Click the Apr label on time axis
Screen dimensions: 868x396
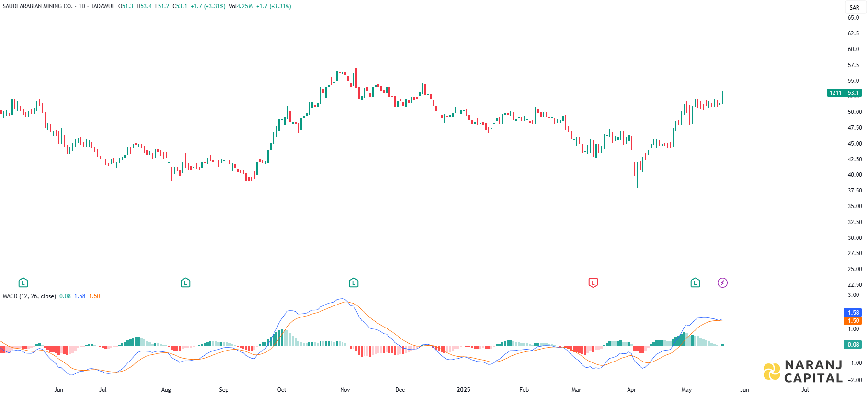pyautogui.click(x=631, y=390)
